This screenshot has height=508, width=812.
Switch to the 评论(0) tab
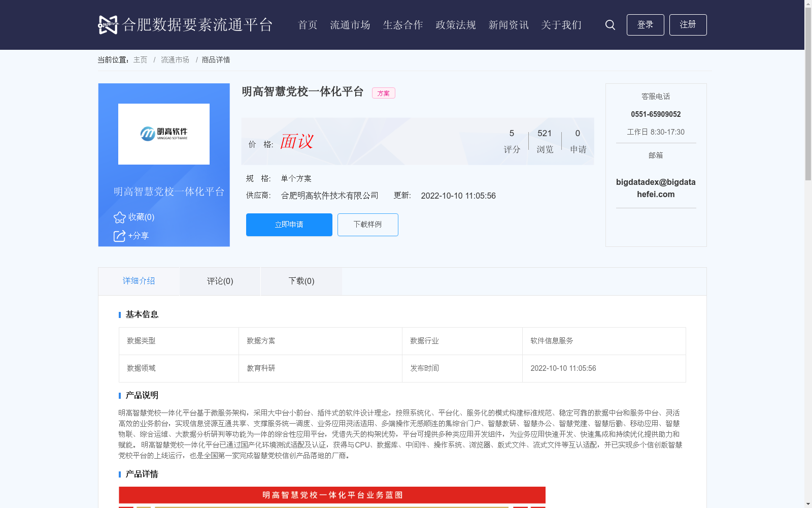pos(220,281)
